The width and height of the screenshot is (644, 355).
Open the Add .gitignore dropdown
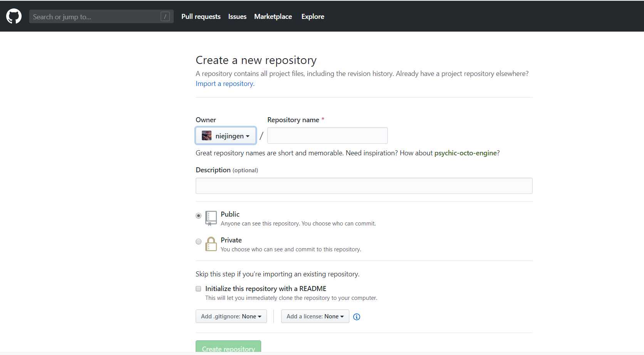[x=231, y=316]
